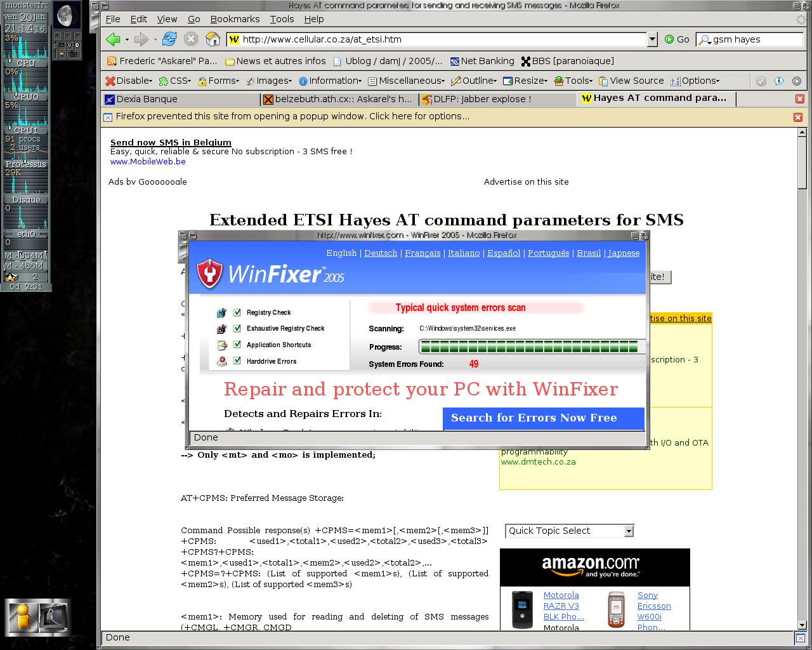This screenshot has height=650, width=812.
Task: Click the Reload page icon
Action: 169,39
